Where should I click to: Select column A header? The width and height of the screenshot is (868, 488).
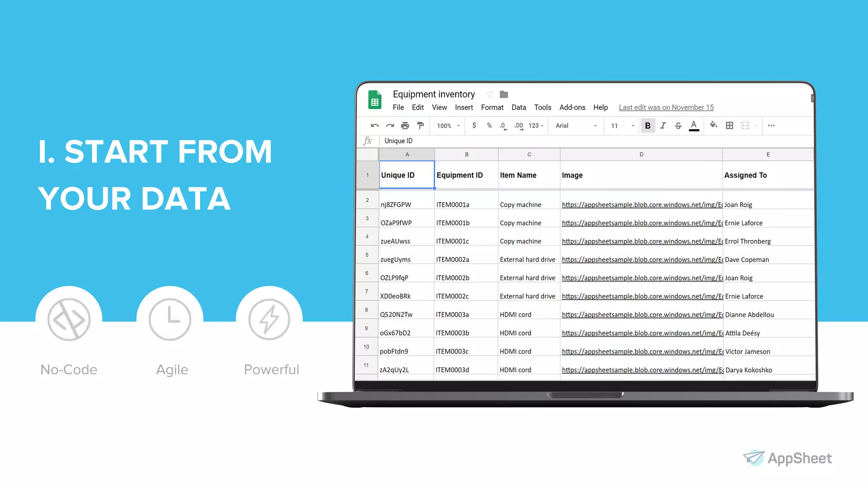coord(407,155)
